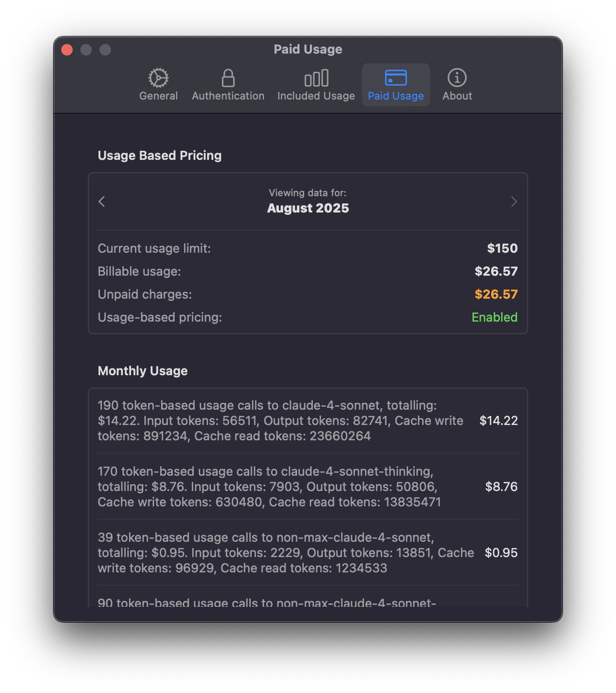Switch off the active tab selection highlight
This screenshot has width=616, height=693.
[x=396, y=84]
